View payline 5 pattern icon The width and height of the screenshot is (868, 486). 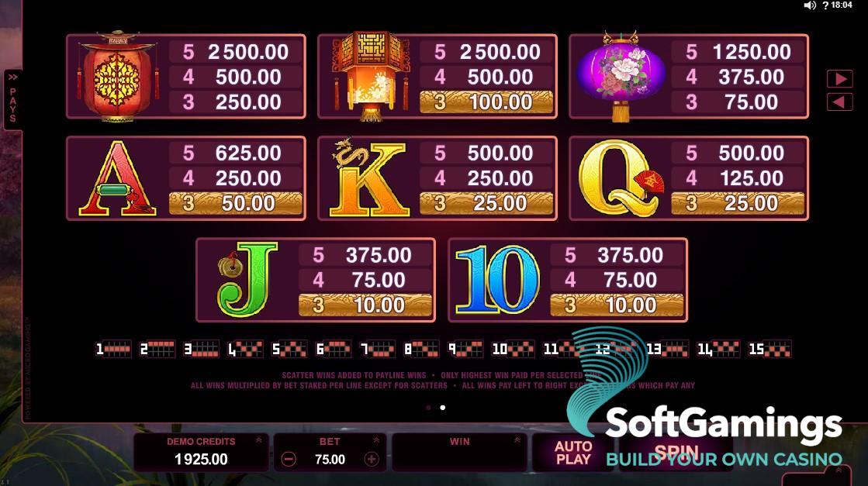[289, 349]
